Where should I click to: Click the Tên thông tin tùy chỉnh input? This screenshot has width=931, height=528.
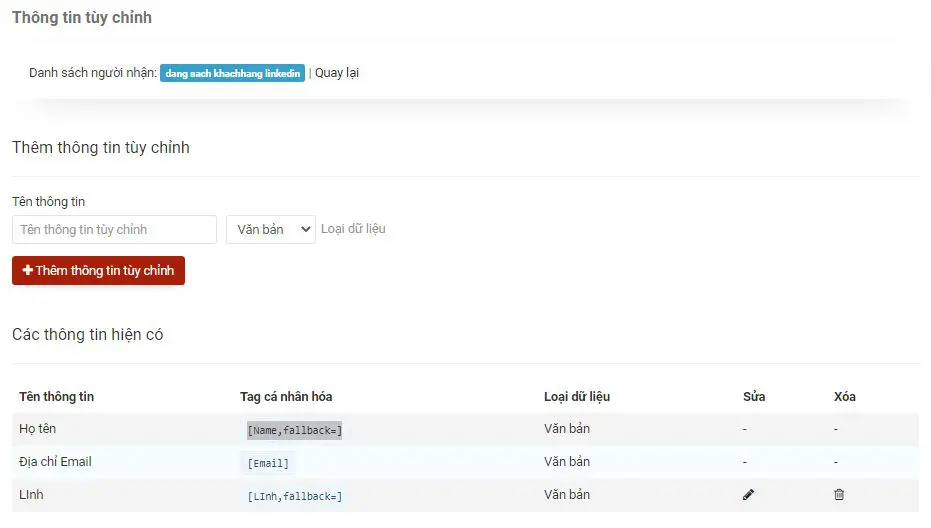click(114, 230)
